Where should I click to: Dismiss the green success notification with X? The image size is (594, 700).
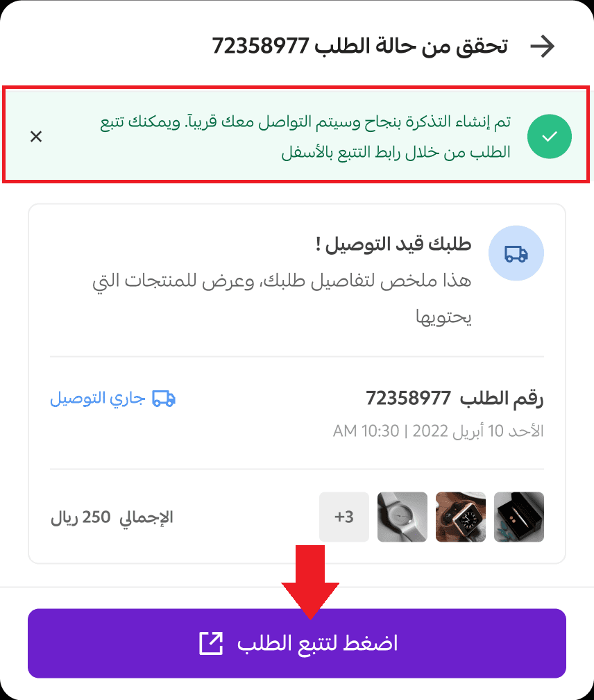tap(36, 137)
